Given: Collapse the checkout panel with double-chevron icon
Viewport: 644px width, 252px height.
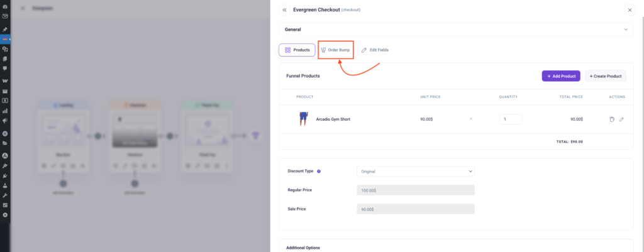Looking at the screenshot, I should [x=284, y=10].
